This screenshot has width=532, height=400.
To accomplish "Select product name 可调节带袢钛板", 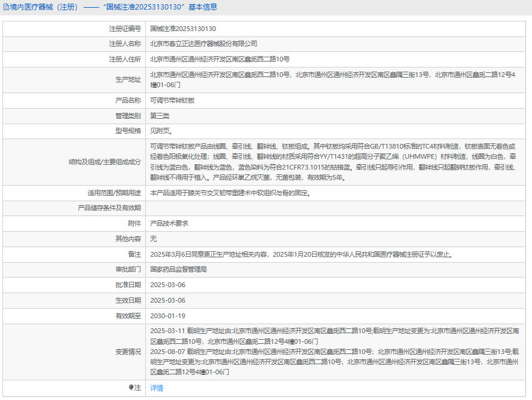I will (172, 100).
